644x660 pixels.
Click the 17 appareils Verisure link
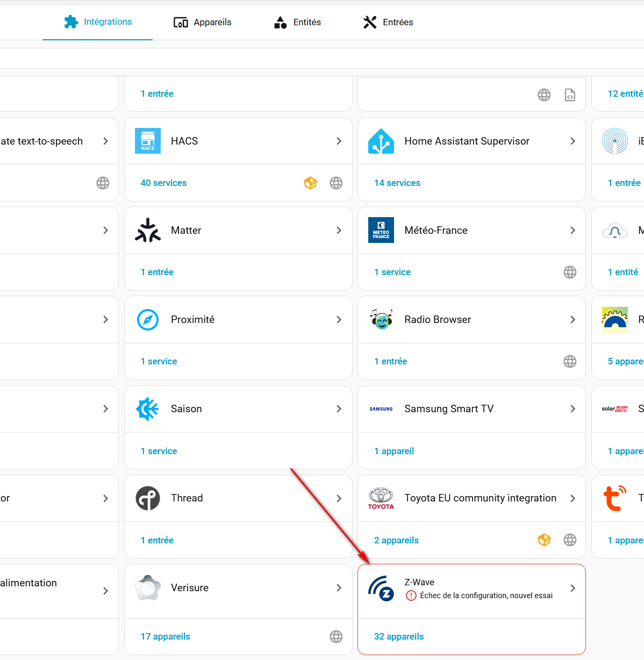click(165, 637)
